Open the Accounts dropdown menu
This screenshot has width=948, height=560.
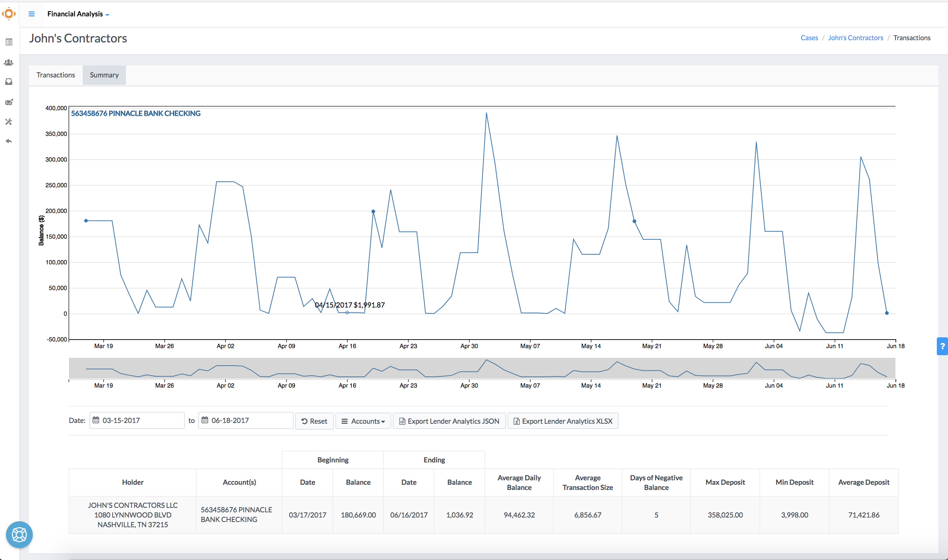tap(363, 421)
